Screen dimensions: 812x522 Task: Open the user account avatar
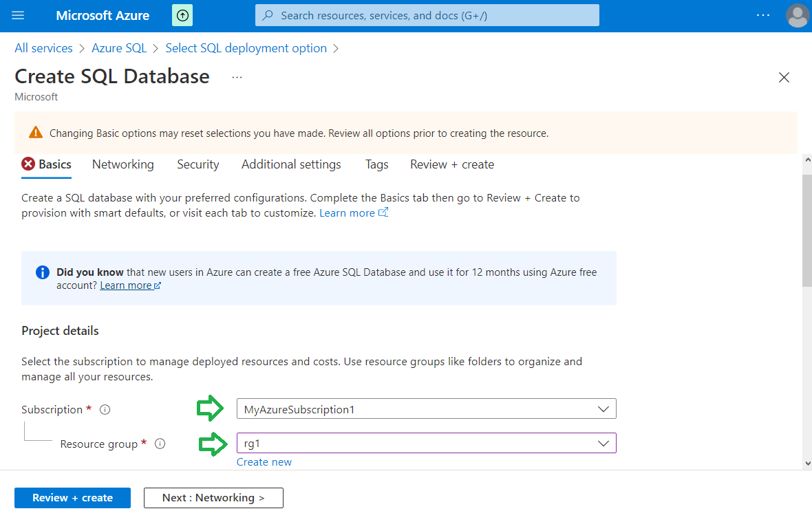[798, 16]
